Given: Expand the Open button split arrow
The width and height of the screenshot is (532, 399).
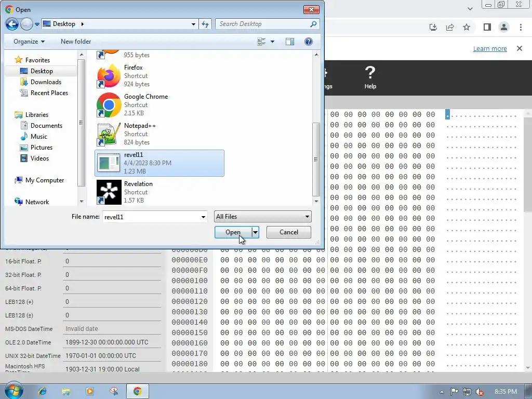Looking at the screenshot, I should (255, 232).
